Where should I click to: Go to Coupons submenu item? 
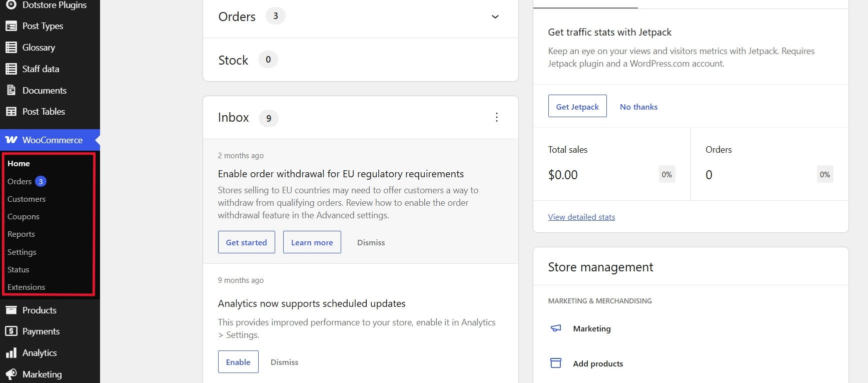(24, 217)
